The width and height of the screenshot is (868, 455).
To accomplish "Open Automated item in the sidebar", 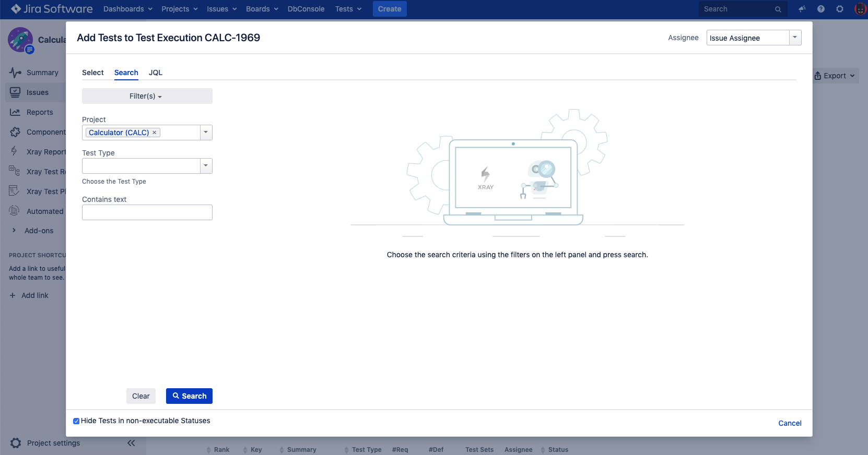I will [36, 211].
